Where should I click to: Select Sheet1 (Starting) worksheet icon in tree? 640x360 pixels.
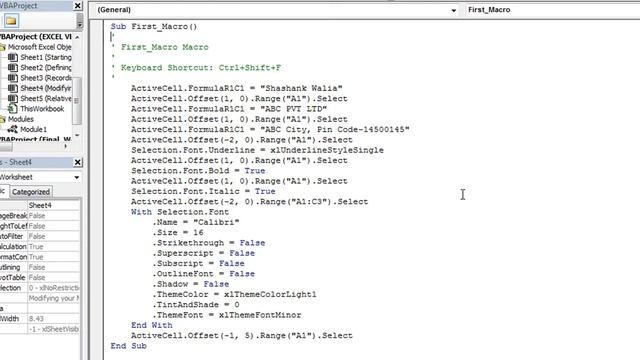pyautogui.click(x=13, y=57)
